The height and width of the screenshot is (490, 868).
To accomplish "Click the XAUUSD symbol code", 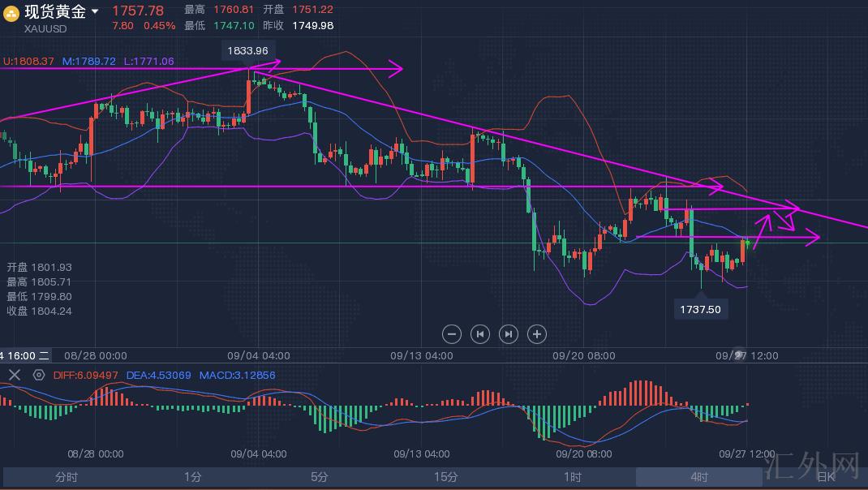I will [x=45, y=28].
